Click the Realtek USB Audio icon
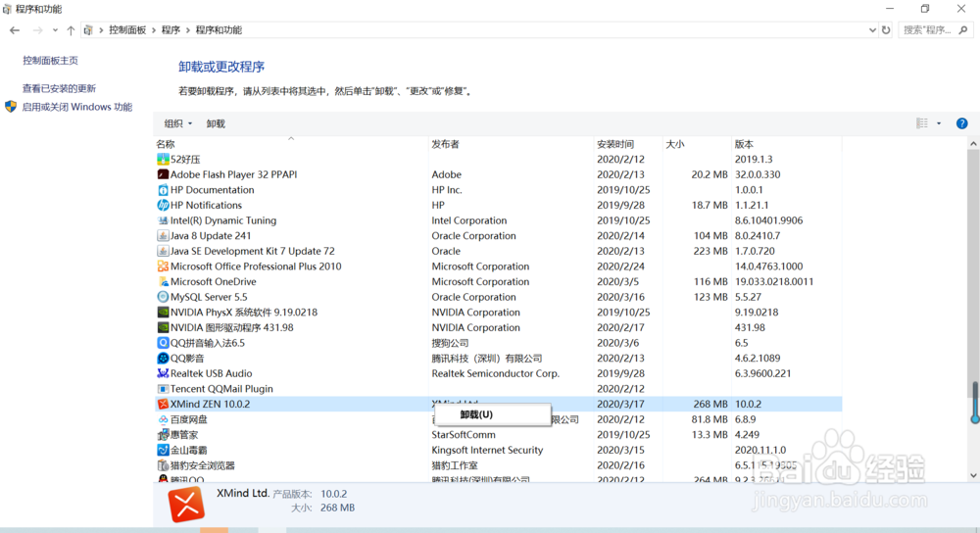This screenshot has width=980, height=533. (163, 373)
